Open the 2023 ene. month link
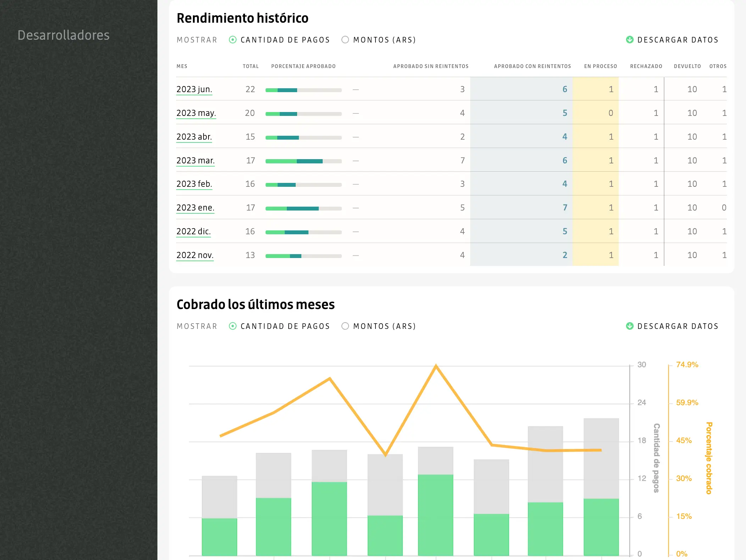This screenshot has width=746, height=560. pos(195,208)
